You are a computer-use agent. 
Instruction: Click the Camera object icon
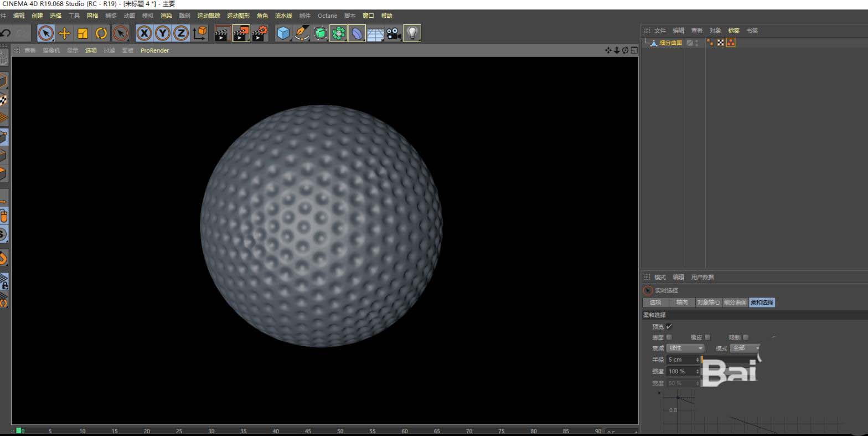(x=393, y=33)
